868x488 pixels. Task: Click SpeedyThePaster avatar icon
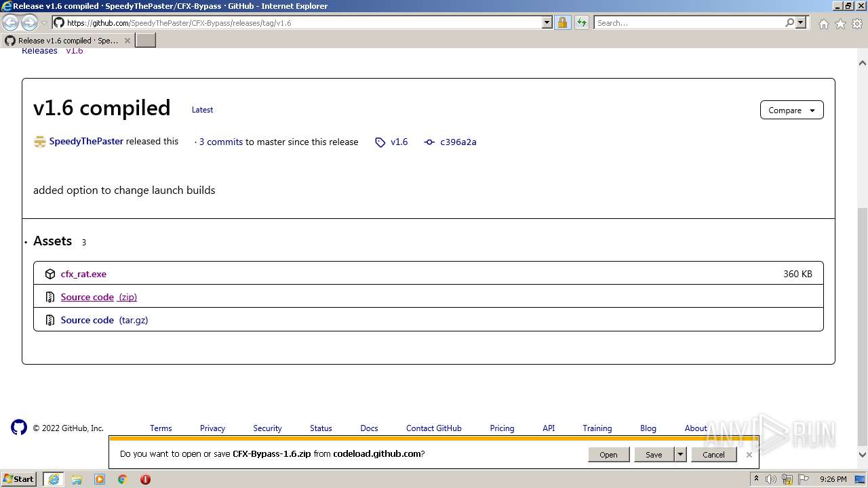[x=39, y=142]
